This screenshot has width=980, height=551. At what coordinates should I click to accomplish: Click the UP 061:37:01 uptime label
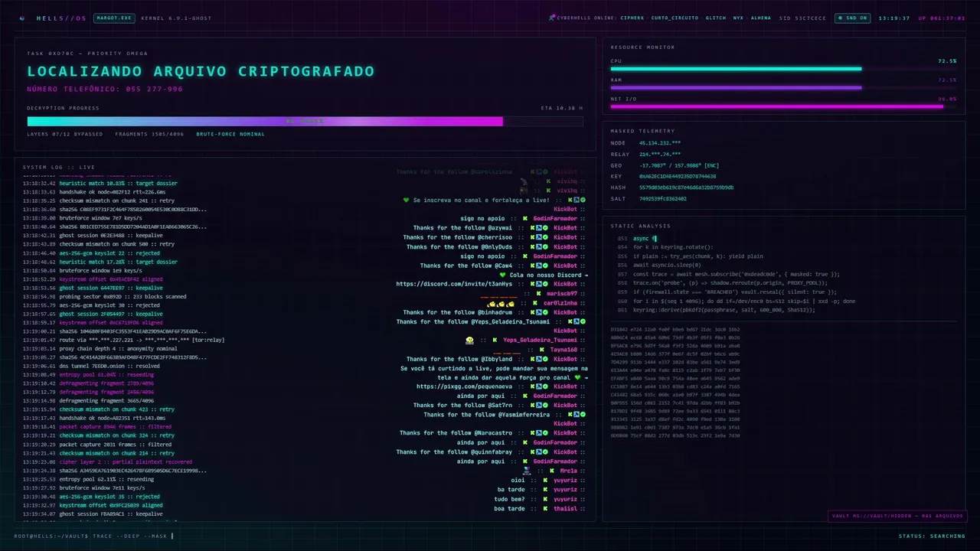(x=942, y=18)
